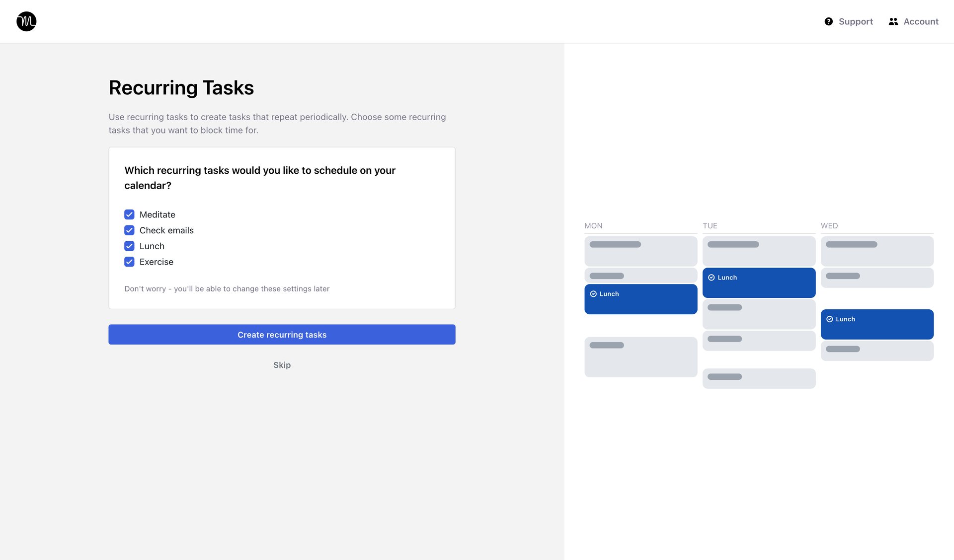Click the checkmark icon on Tuesday's Lunch event
The width and height of the screenshot is (954, 560).
pyautogui.click(x=713, y=278)
